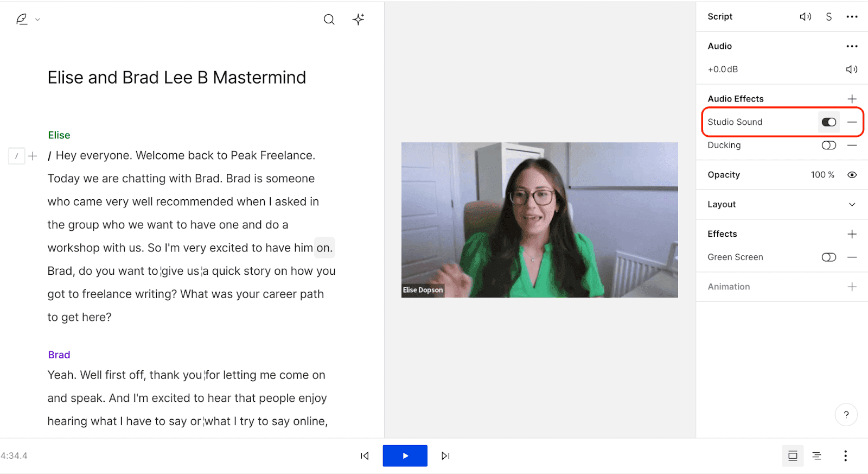Toggle the Studio Sound switch
The width and height of the screenshot is (868, 474).
click(x=829, y=122)
